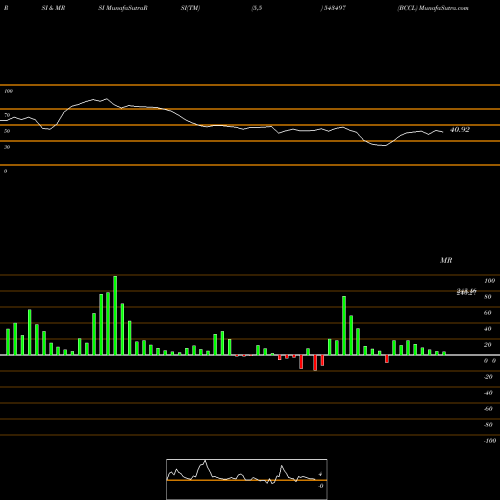
Task: Click the MR right-axis label -60
Action: click(488, 409)
